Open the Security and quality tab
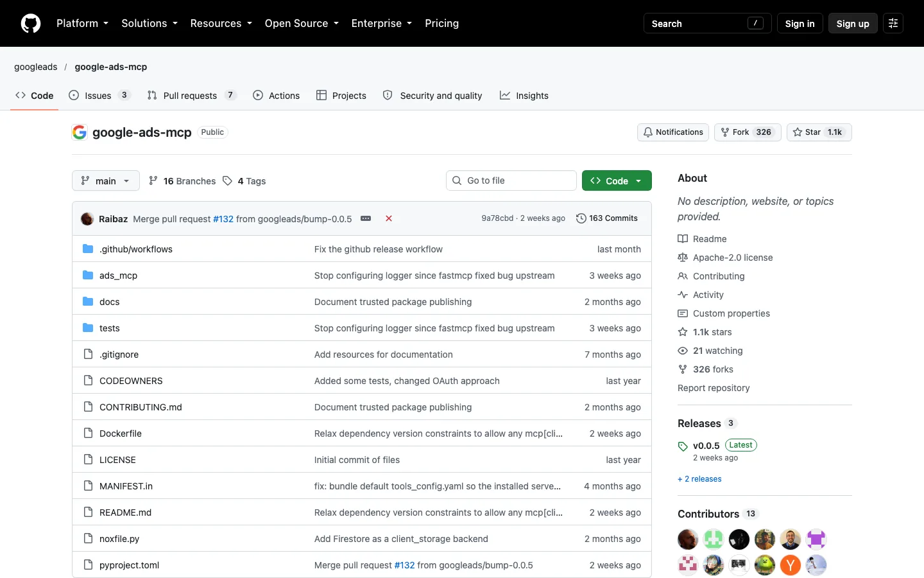The image size is (924, 578). coord(432,95)
